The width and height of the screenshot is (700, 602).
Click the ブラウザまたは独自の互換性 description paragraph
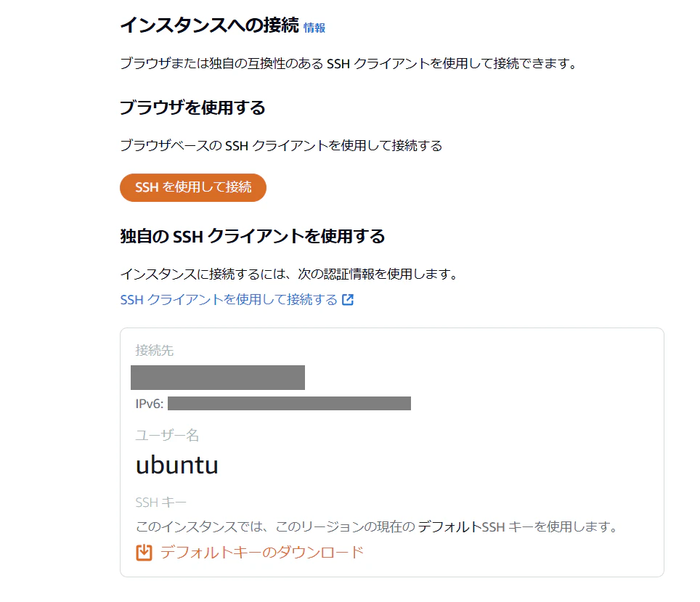(x=349, y=63)
